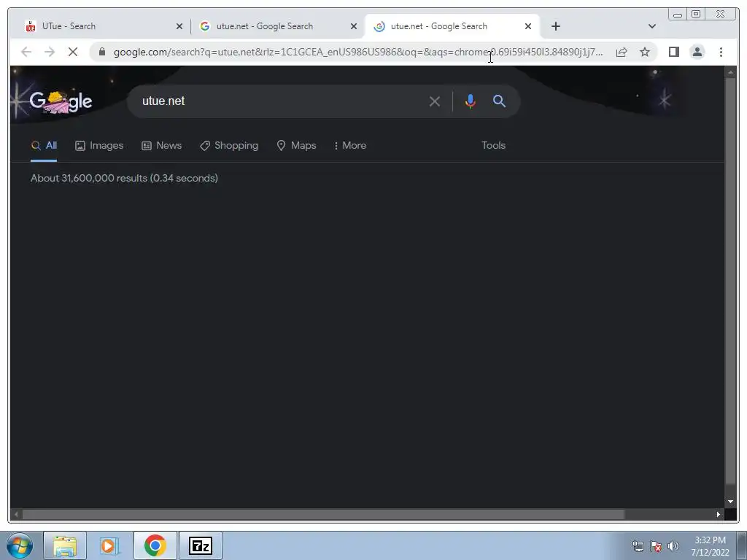
Task: Open a new browser tab
Action: 555,26
